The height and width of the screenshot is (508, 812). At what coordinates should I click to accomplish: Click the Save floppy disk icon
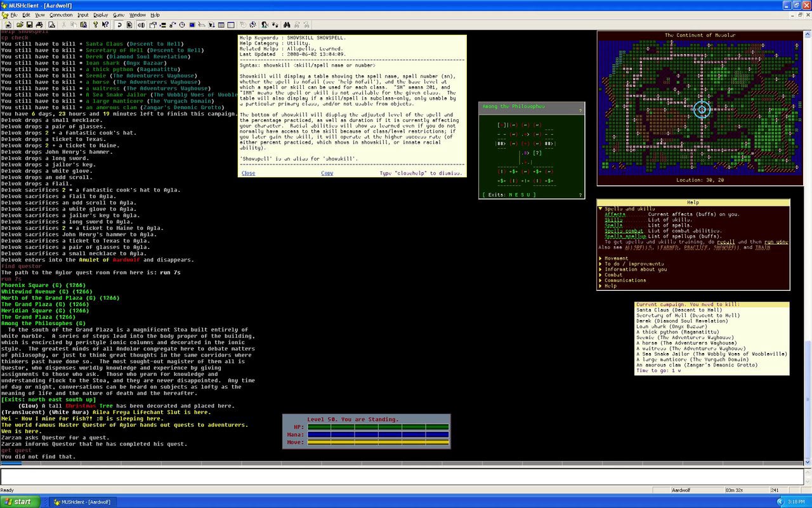tap(29, 25)
